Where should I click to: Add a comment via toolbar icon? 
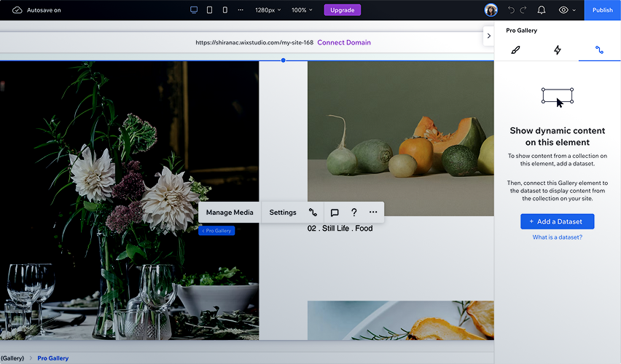tap(335, 213)
